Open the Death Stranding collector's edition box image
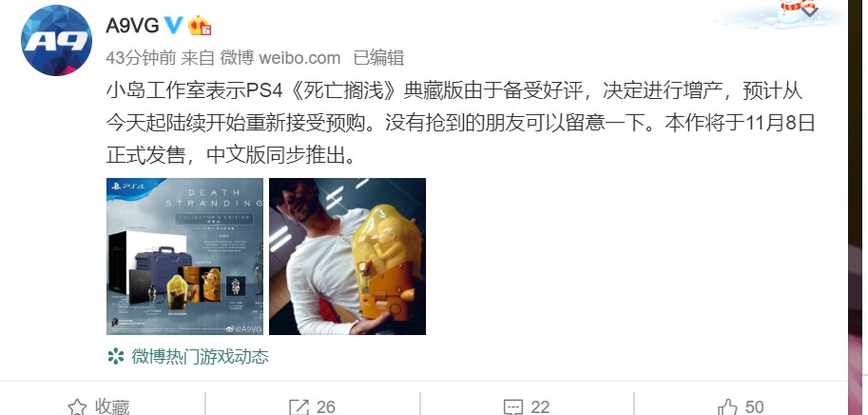This screenshot has height=415, width=868. [x=184, y=257]
